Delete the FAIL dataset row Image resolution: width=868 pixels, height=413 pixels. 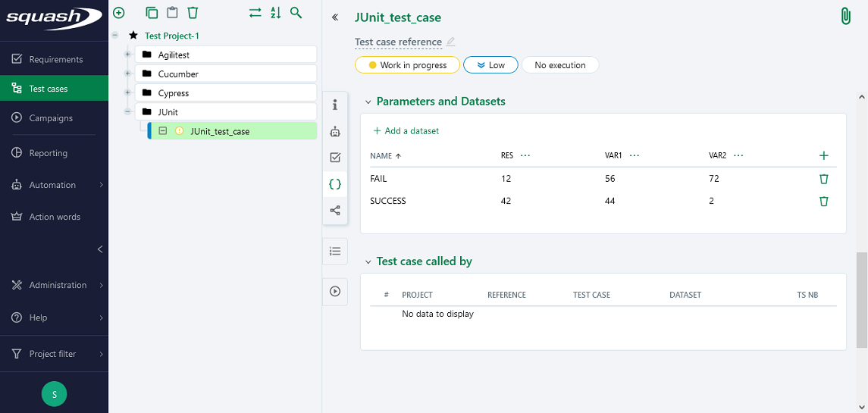pyautogui.click(x=824, y=179)
